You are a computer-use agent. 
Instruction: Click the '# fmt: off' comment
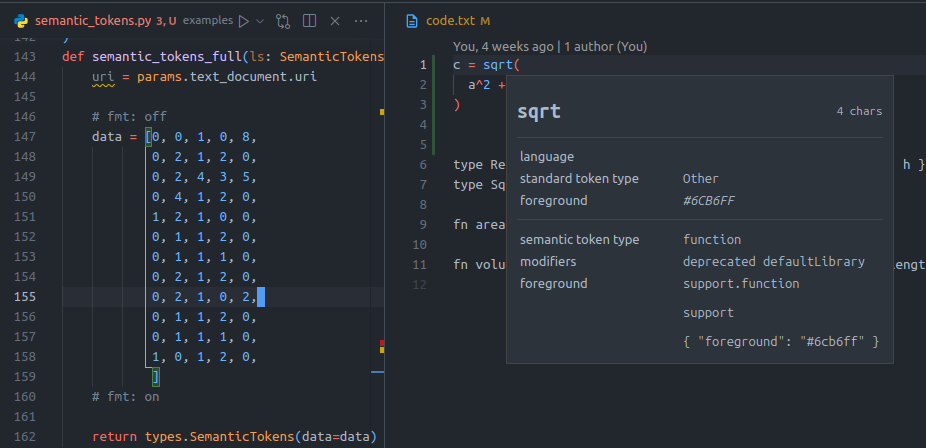(x=129, y=117)
